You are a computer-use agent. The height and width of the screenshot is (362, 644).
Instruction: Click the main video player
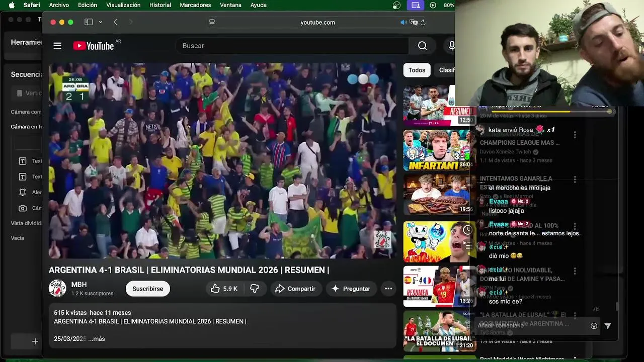pos(222,161)
